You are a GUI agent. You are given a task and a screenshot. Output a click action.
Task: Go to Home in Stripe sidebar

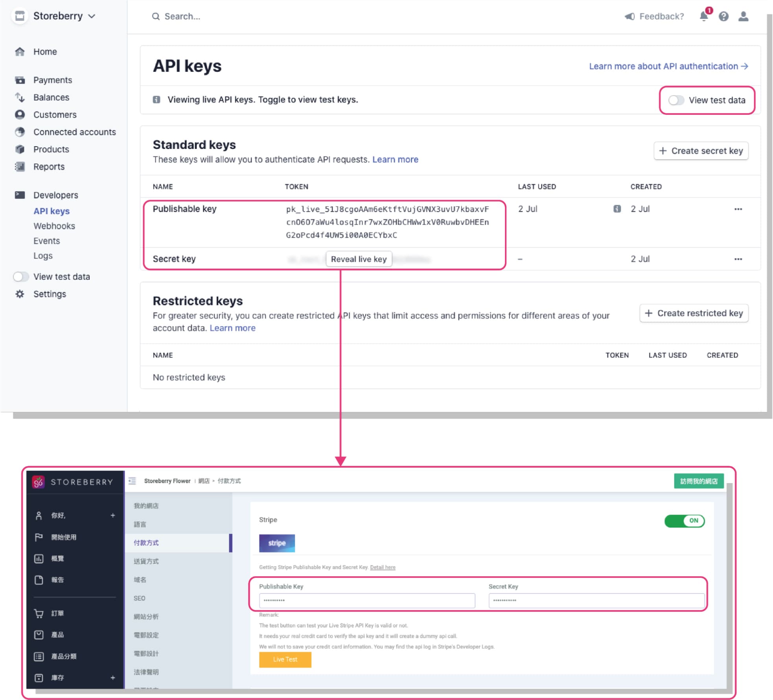click(x=45, y=52)
